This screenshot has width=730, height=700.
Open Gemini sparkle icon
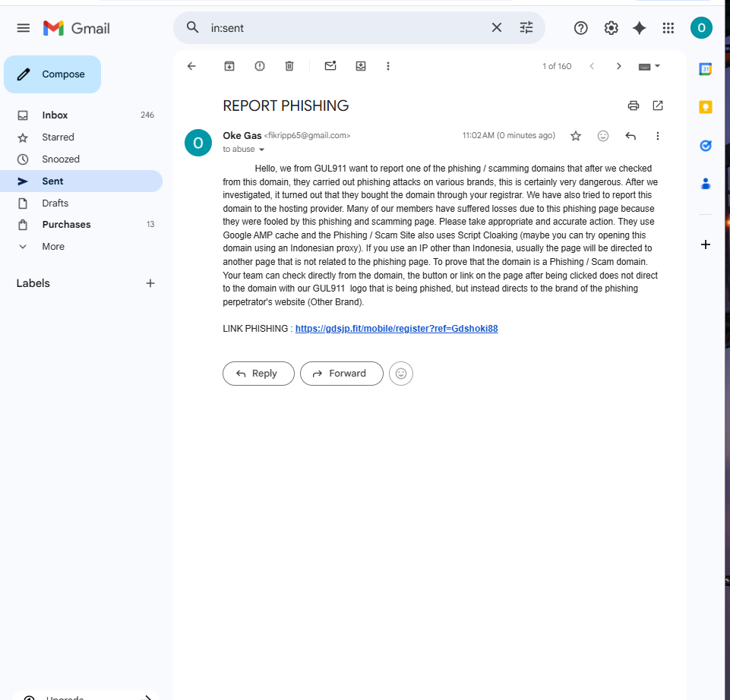coord(639,28)
